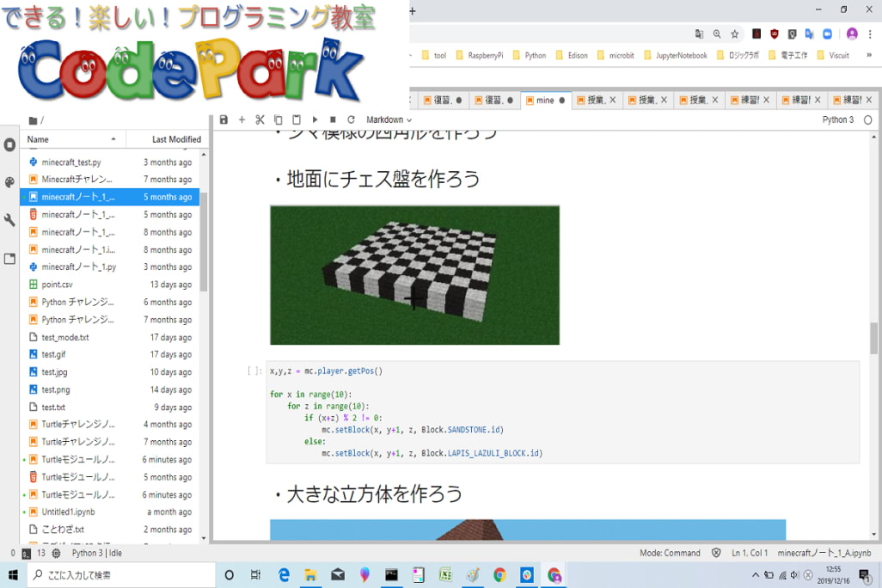Expand the hidden bookmarks overflow chevron
The width and height of the screenshot is (882, 588).
tap(866, 55)
